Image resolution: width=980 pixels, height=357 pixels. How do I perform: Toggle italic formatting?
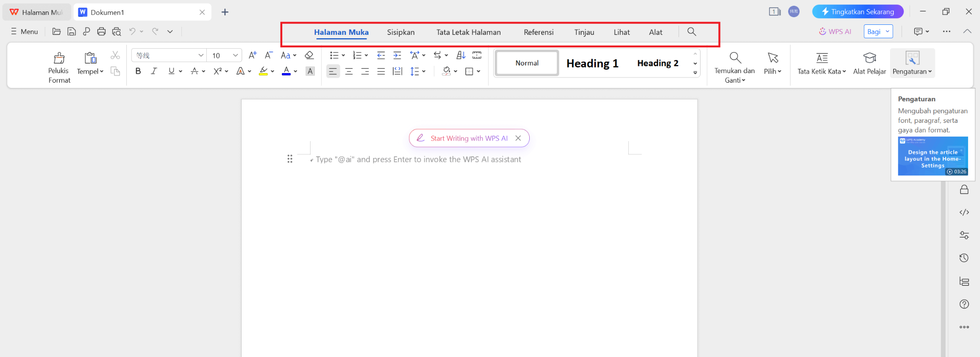click(x=154, y=71)
